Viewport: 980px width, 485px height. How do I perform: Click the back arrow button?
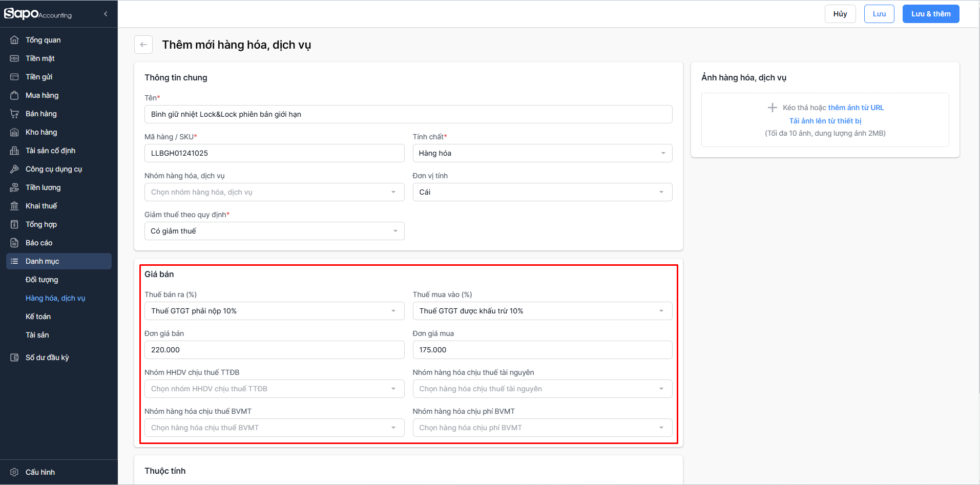(x=143, y=45)
